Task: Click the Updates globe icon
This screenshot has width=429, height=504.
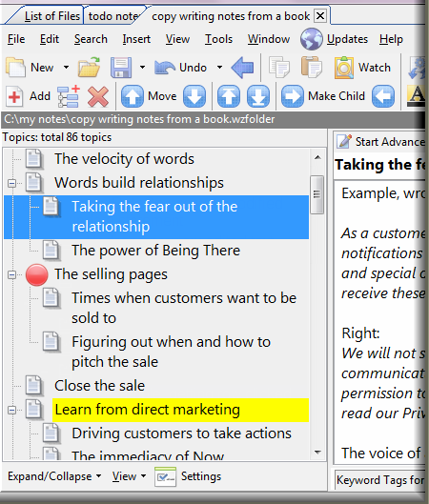Action: (x=312, y=39)
